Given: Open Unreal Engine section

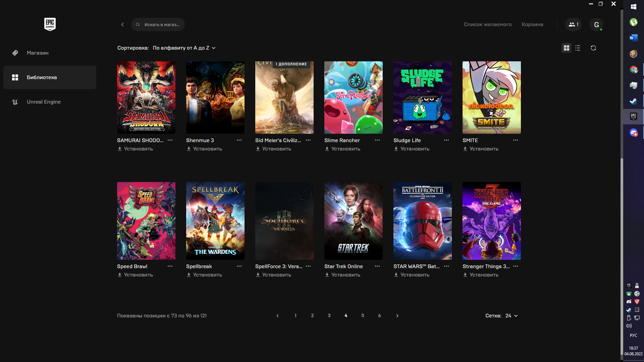Looking at the screenshot, I should (50, 102).
